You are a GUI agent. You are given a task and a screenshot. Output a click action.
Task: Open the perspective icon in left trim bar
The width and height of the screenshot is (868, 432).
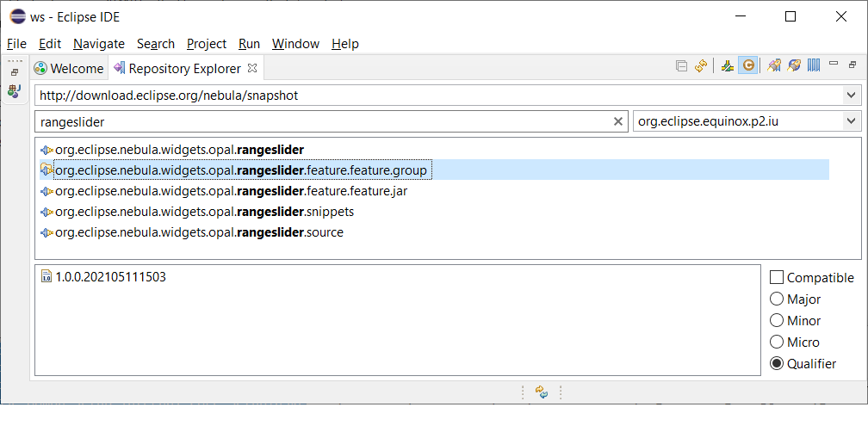click(x=15, y=91)
